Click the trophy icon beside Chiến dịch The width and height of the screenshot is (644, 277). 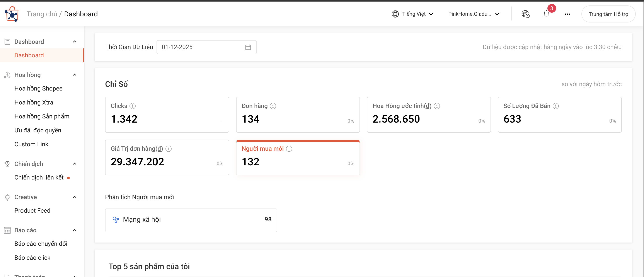(x=7, y=164)
